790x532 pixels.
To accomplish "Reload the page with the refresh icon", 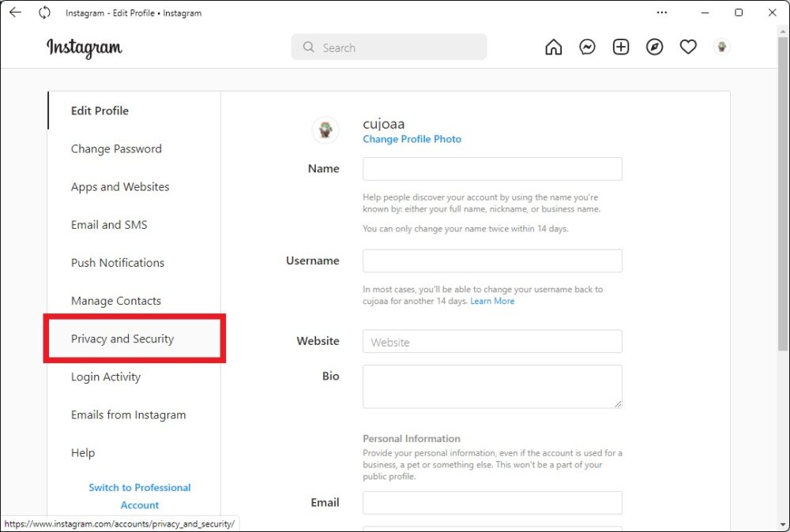I will (44, 13).
